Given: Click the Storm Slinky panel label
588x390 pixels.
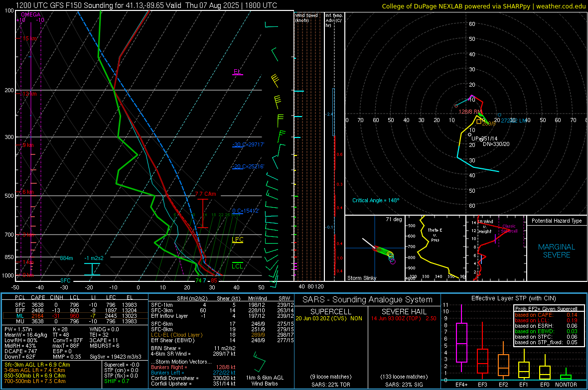Looking at the screenshot, I should pyautogui.click(x=361, y=278).
